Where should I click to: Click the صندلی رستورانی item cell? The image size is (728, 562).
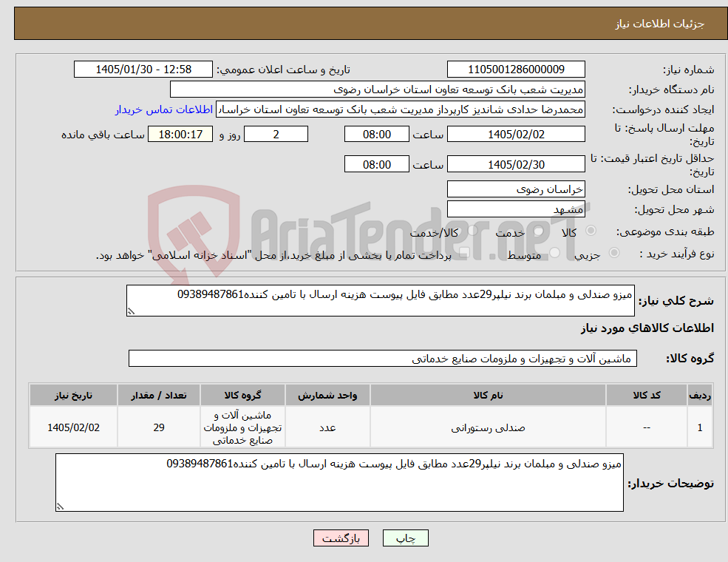[x=488, y=427]
